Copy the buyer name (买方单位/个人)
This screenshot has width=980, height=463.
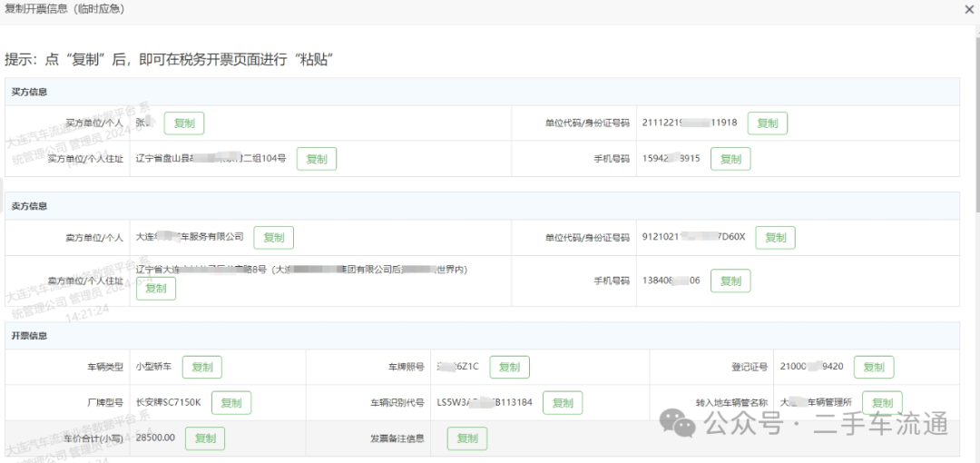click(x=184, y=123)
